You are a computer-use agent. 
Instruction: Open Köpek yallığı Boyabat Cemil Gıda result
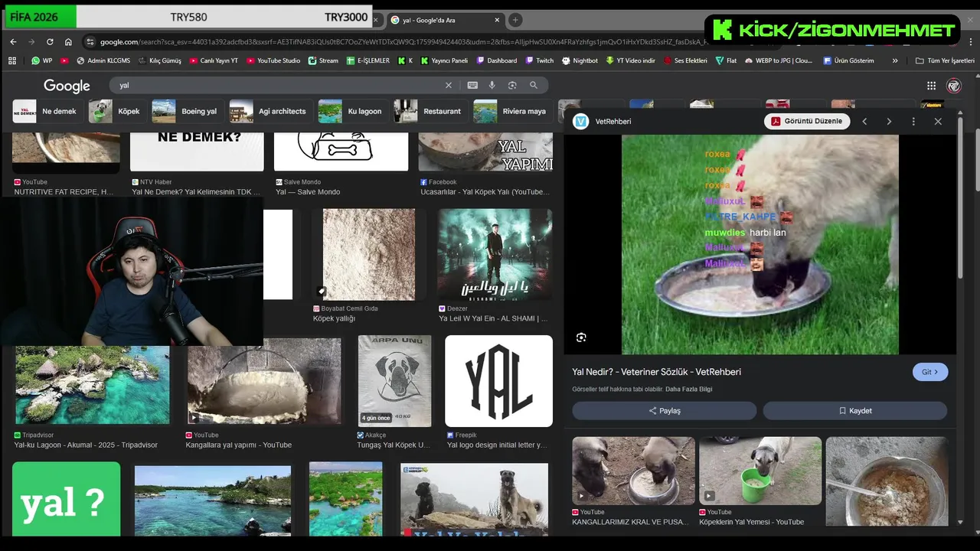pos(369,255)
